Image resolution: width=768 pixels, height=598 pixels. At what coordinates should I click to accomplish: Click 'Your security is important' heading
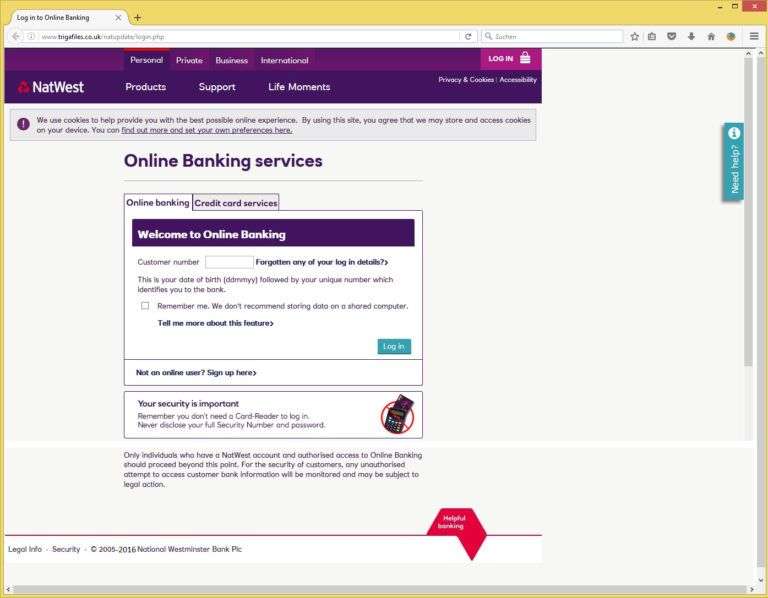(188, 404)
